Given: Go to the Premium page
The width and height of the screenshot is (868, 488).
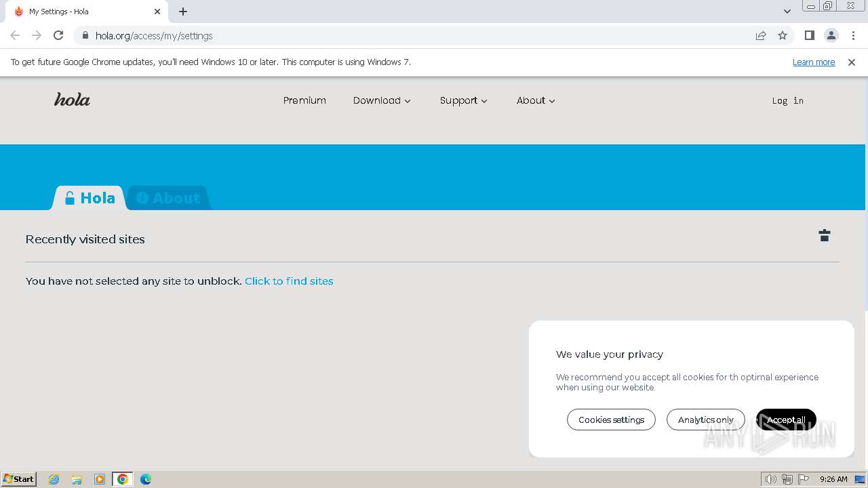Looking at the screenshot, I should click(x=304, y=100).
